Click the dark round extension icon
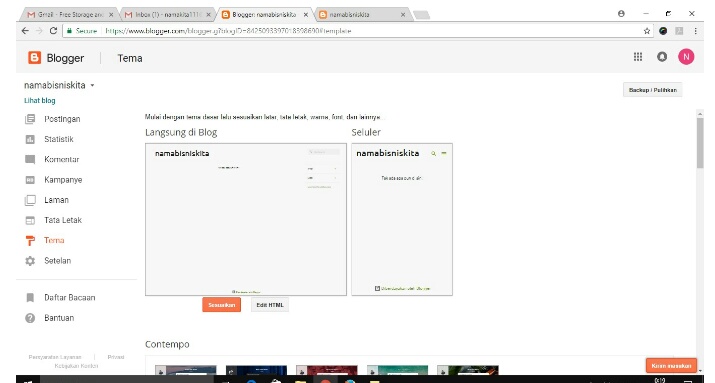The image size is (715, 383). tap(663, 31)
